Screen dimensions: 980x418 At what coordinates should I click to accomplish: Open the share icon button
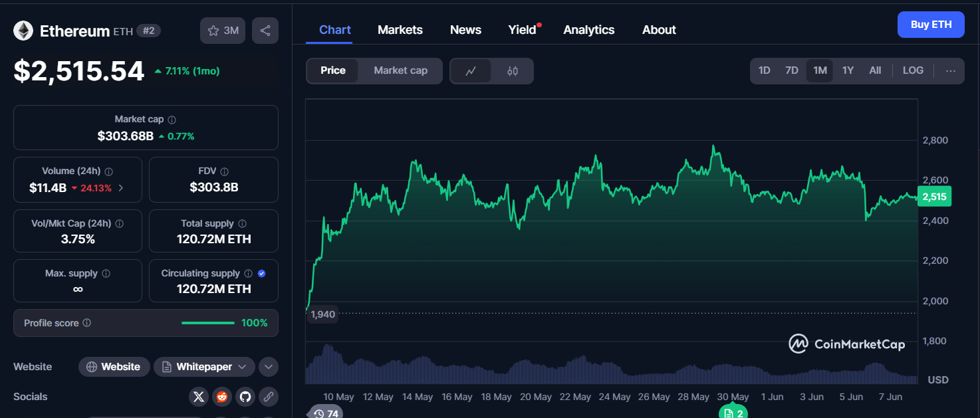click(x=265, y=31)
